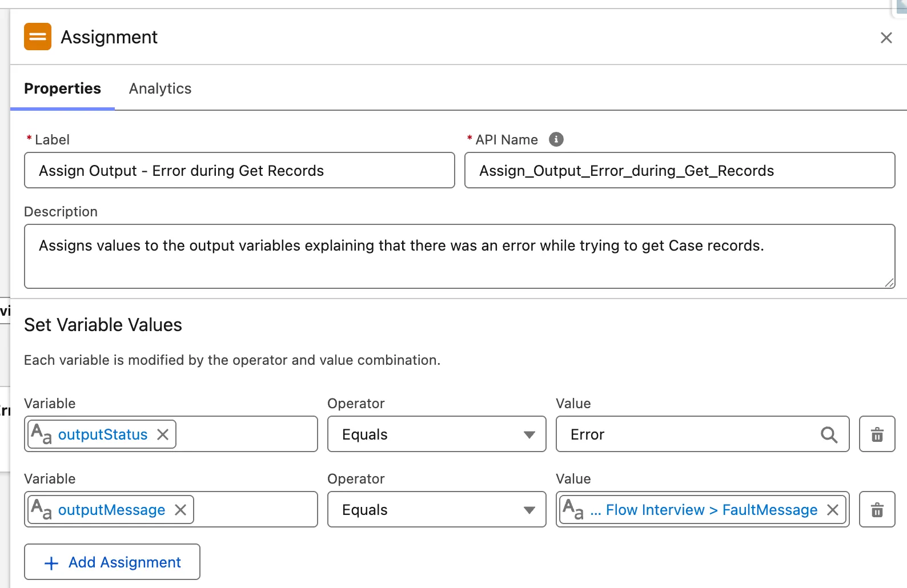Image resolution: width=907 pixels, height=588 pixels.
Task: Close the Assignment panel
Action: pos(886,38)
